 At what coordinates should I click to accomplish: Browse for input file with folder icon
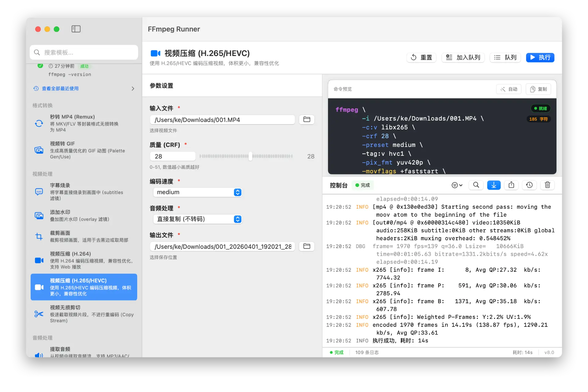click(307, 120)
